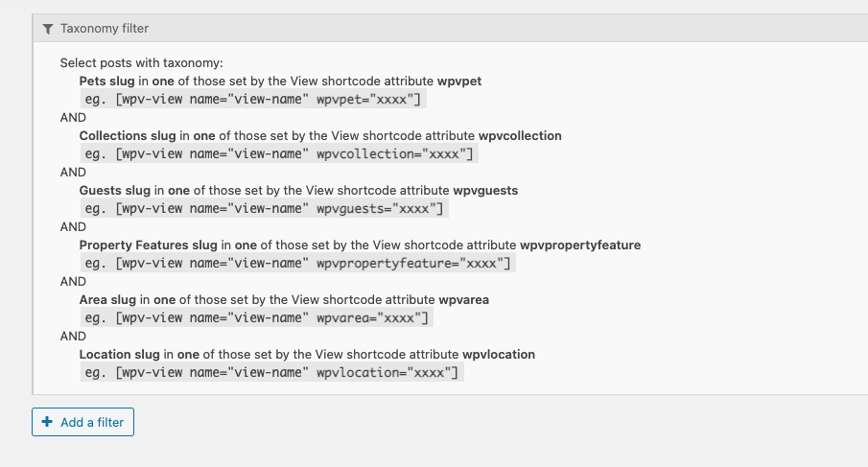Click the Select posts with taxonomy text
Image resolution: width=868 pixels, height=467 pixels.
142,63
